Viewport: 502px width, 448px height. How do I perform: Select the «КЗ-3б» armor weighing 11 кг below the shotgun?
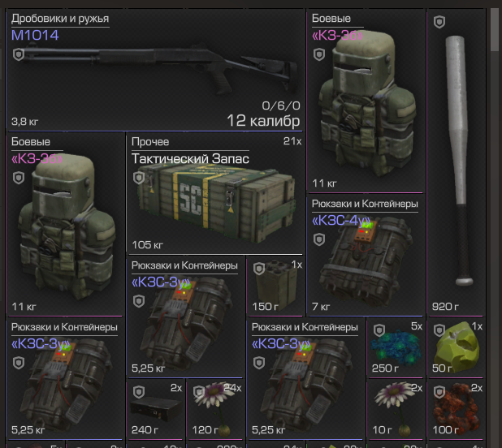click(x=65, y=225)
